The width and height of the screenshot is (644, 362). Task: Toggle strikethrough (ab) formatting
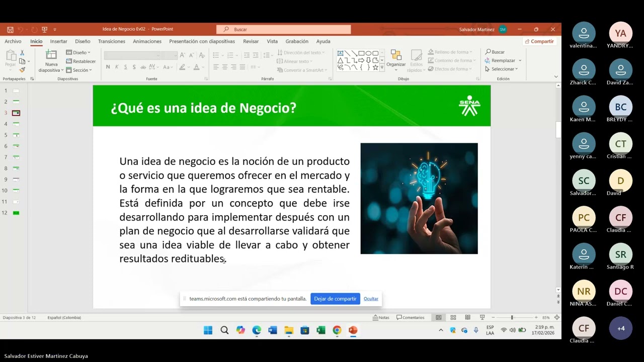pyautogui.click(x=143, y=67)
